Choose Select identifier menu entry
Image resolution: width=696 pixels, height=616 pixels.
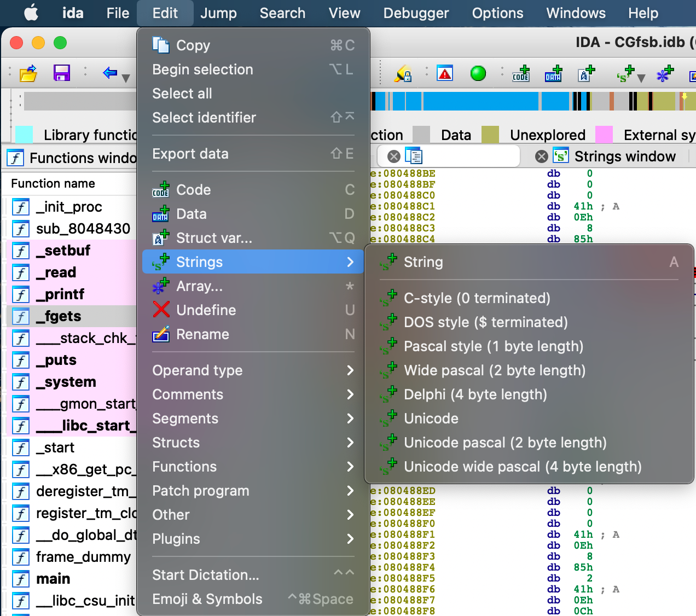(253, 118)
